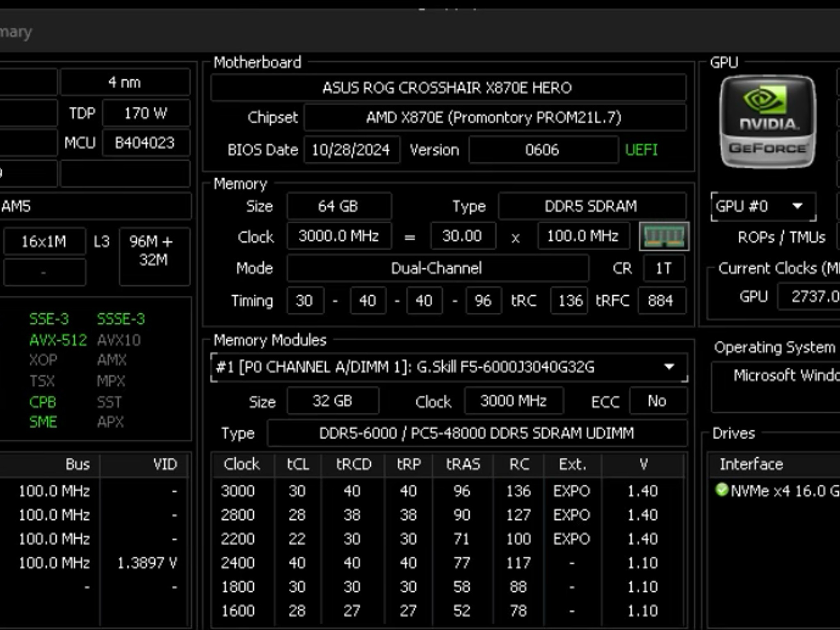The height and width of the screenshot is (630, 840).
Task: Click the AM5 socket field
Action: [x=95, y=206]
